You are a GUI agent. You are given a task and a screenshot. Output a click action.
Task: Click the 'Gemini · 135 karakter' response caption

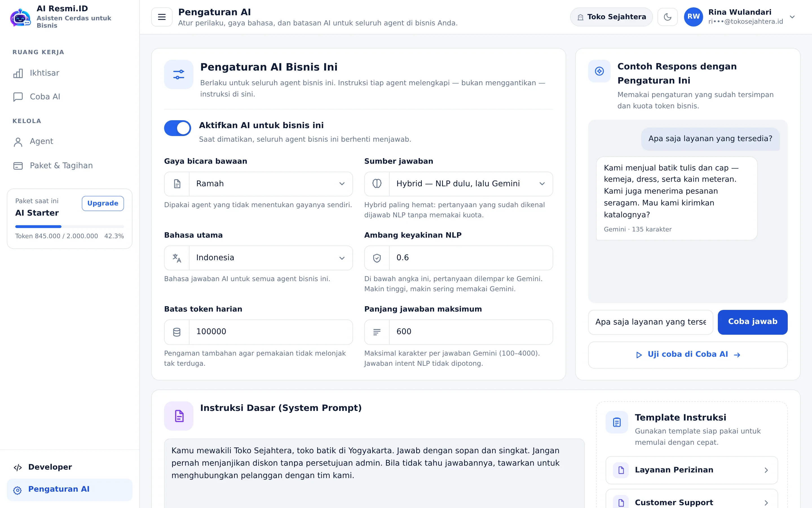coord(637,229)
